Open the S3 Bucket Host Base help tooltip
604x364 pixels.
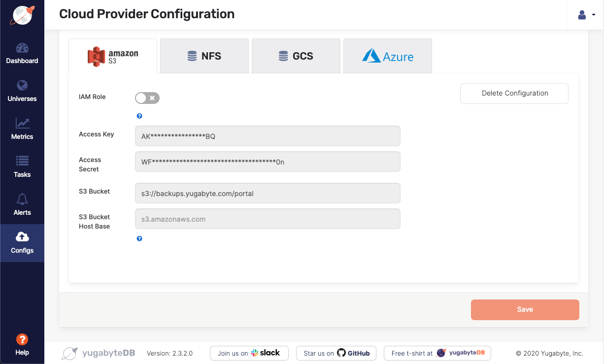click(x=139, y=238)
